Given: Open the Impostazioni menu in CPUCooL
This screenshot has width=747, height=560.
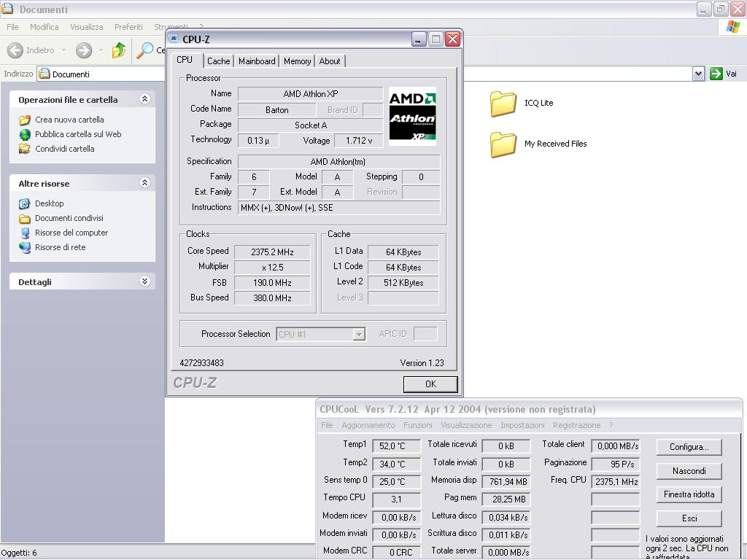Looking at the screenshot, I should pos(522,425).
